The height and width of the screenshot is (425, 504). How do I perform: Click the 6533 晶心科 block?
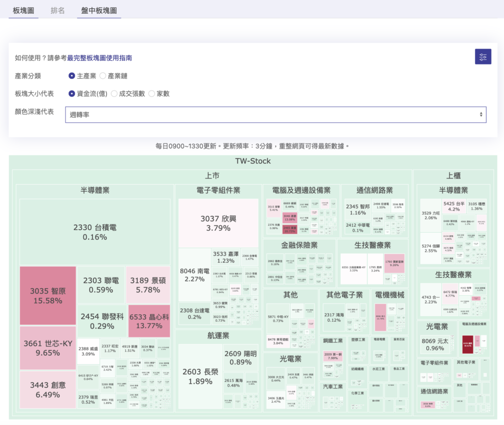149,321
